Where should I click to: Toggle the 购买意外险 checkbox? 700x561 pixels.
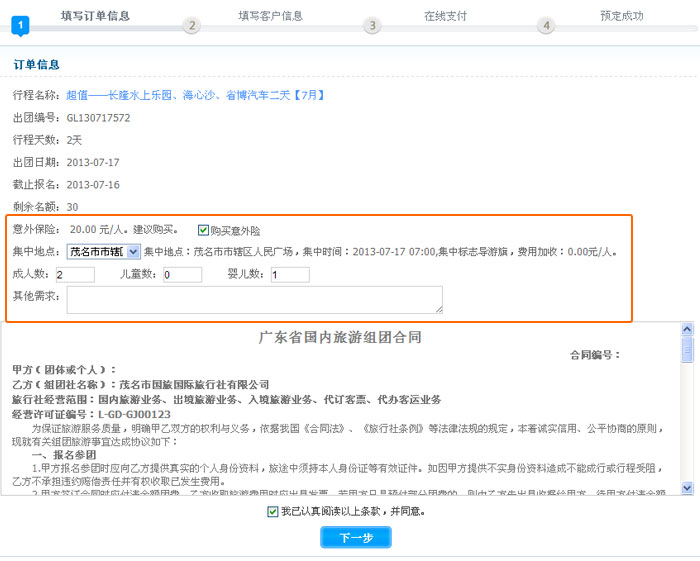pos(204,230)
